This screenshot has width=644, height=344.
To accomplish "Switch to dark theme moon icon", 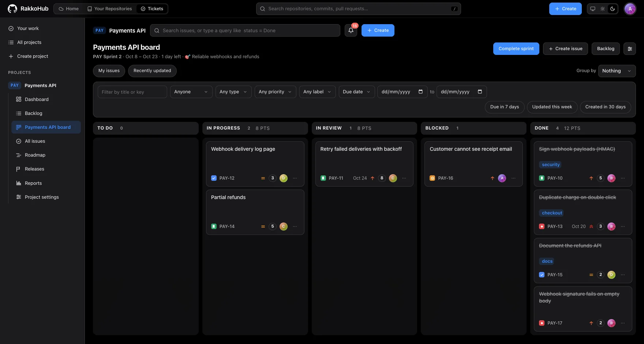I will 613,9.
